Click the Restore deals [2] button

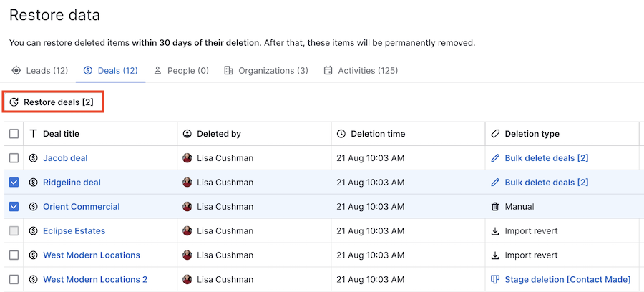52,102
